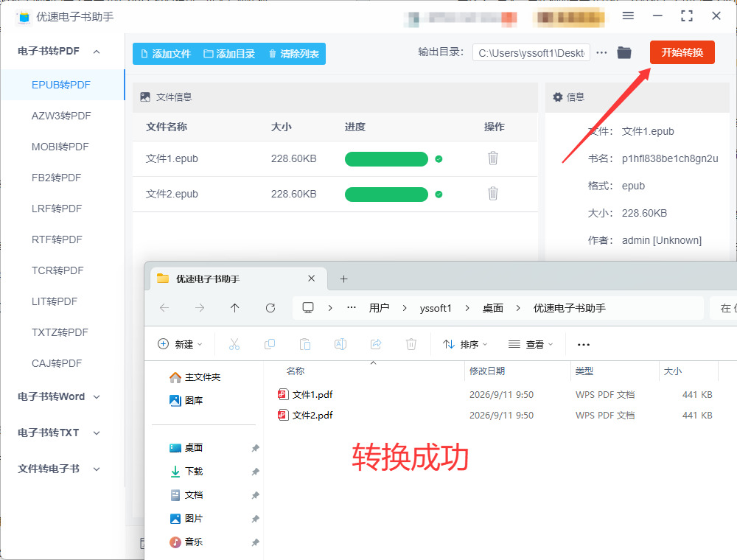The image size is (737, 560).
Task: Open the output directory folder icon
Action: (624, 52)
